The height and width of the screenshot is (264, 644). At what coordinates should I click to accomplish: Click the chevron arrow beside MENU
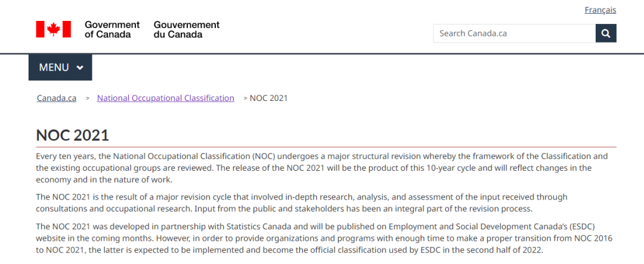[80, 67]
